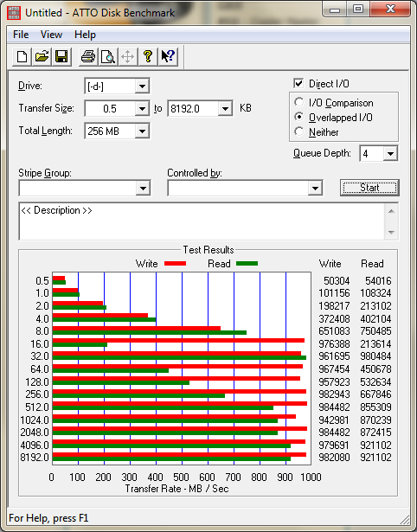Expand the Drive dropdown list
417x532 pixels.
(142, 87)
